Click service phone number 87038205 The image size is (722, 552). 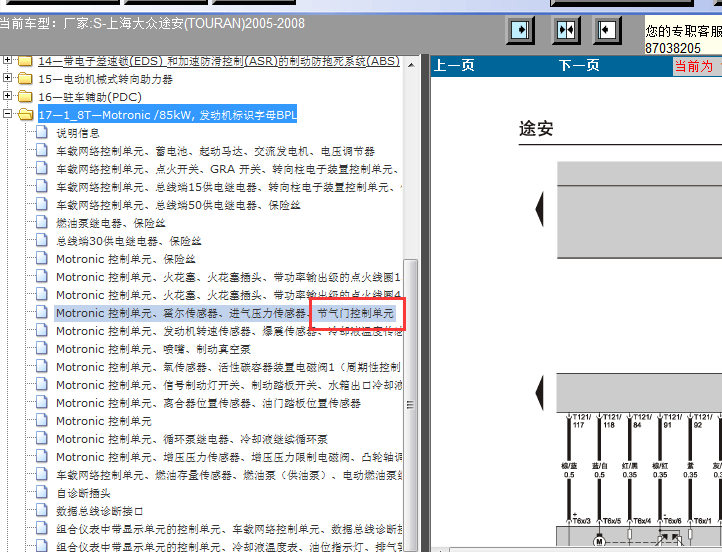pyautogui.click(x=672, y=48)
